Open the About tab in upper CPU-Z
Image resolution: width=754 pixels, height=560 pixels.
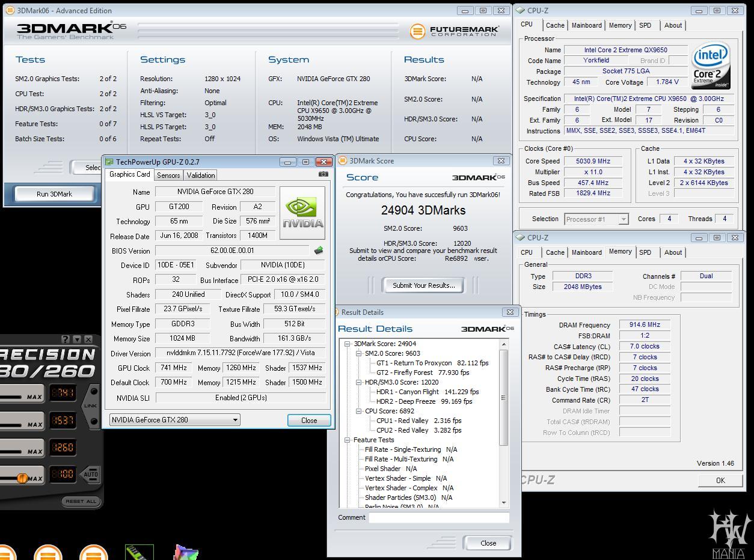pos(673,25)
